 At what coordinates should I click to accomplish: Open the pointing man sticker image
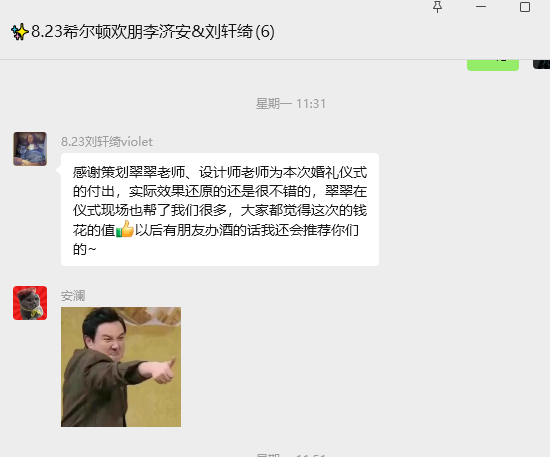point(121,367)
